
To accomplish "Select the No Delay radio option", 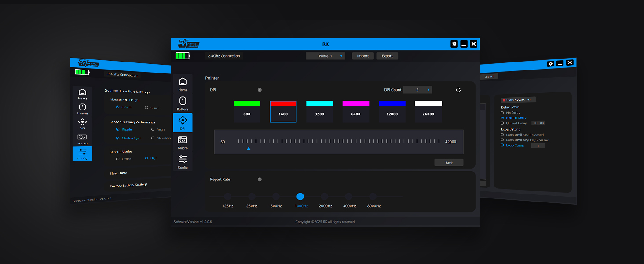I will 502,113.
